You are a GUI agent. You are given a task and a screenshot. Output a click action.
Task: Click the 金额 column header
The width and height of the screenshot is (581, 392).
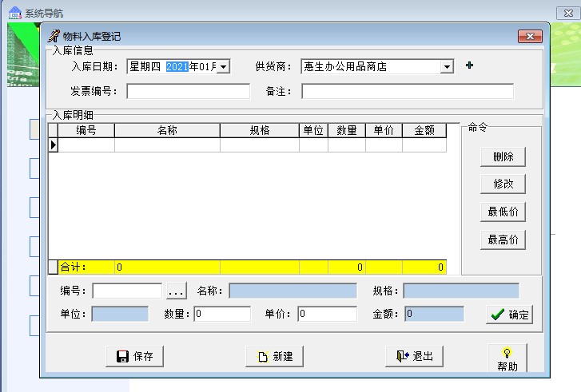point(424,130)
